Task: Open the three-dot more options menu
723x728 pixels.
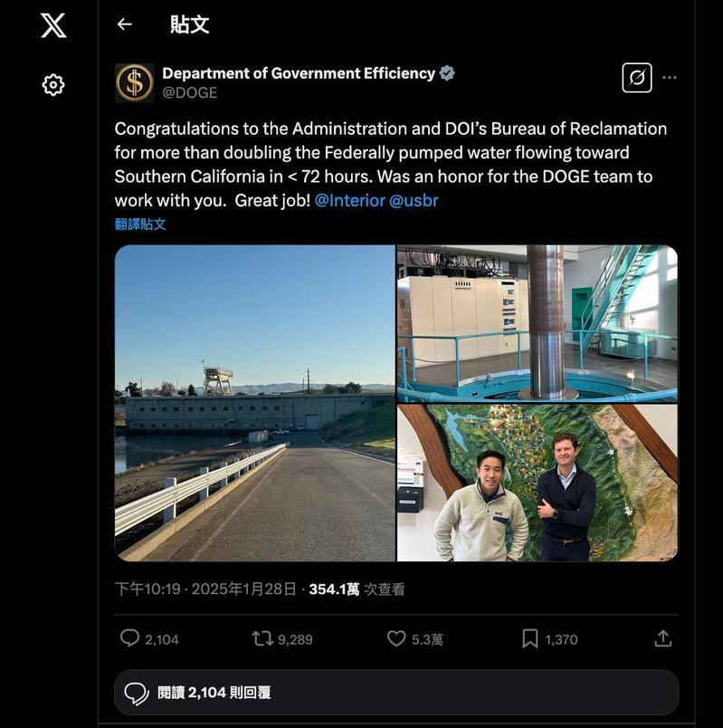Action: click(x=670, y=78)
